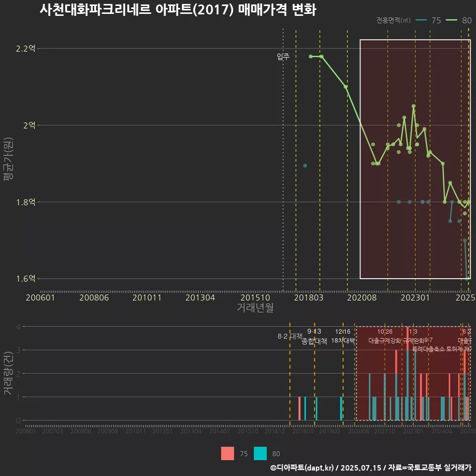Image resolution: width=476 pixels, height=476 pixels.
Task: Click the 평균가(원) axis title
Action: pyautogui.click(x=8, y=159)
